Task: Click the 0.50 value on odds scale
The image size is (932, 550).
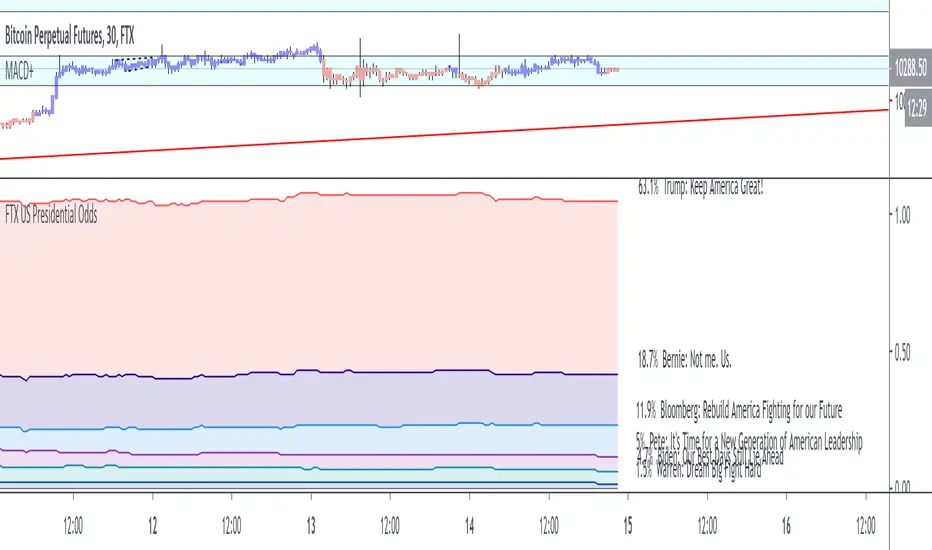Action: pos(902,353)
